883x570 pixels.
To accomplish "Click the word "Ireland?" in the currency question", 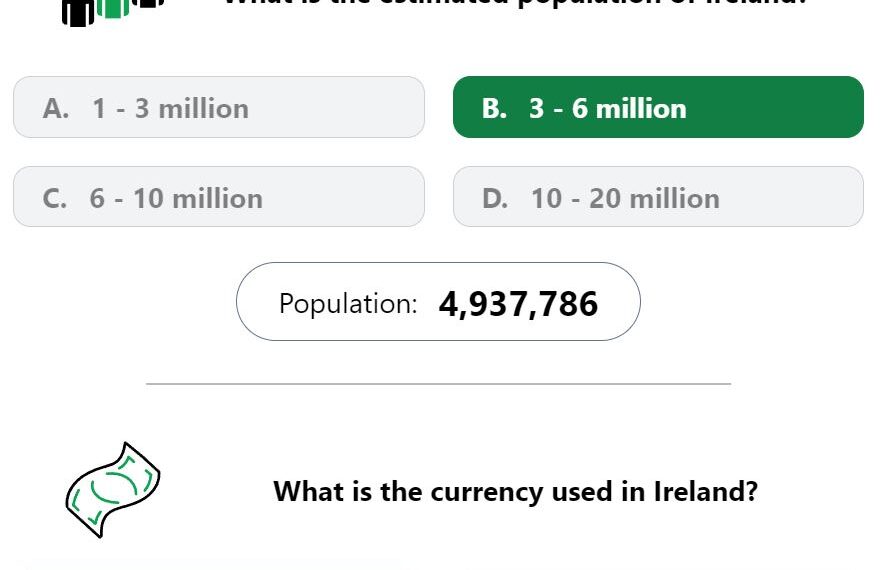I will (706, 492).
